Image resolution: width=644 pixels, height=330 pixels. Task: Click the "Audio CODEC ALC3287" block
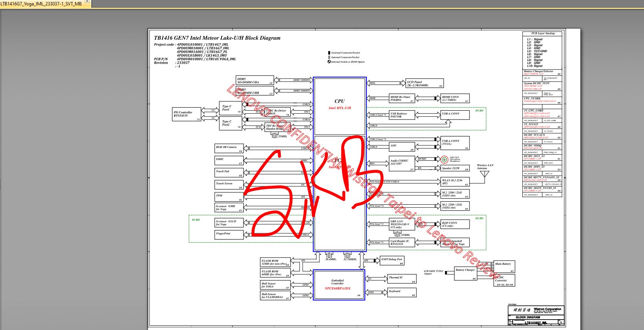(x=402, y=164)
